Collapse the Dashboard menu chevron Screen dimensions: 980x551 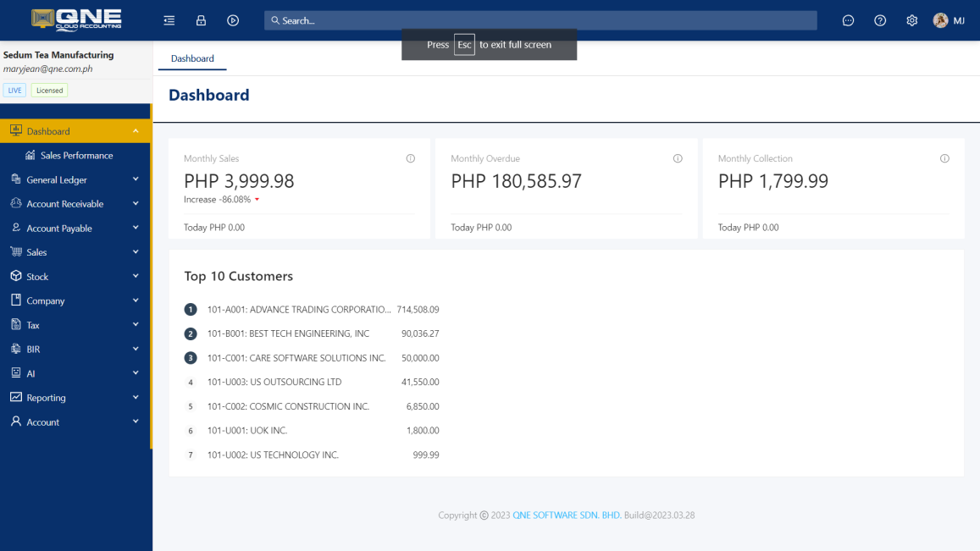coord(136,131)
